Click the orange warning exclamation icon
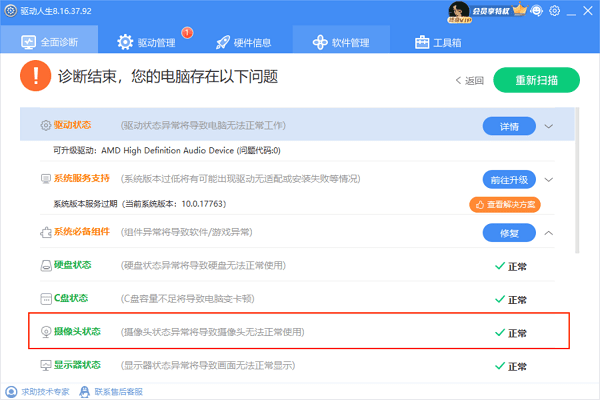 click(36, 76)
